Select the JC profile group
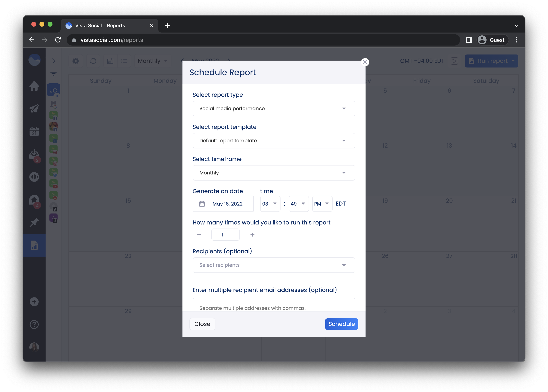The image size is (548, 392). click(53, 90)
